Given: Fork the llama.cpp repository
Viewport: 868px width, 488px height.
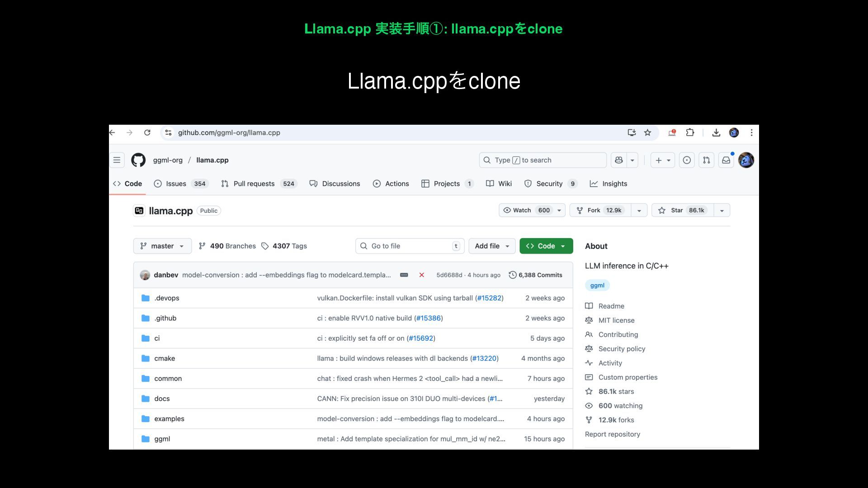Looking at the screenshot, I should coord(600,210).
